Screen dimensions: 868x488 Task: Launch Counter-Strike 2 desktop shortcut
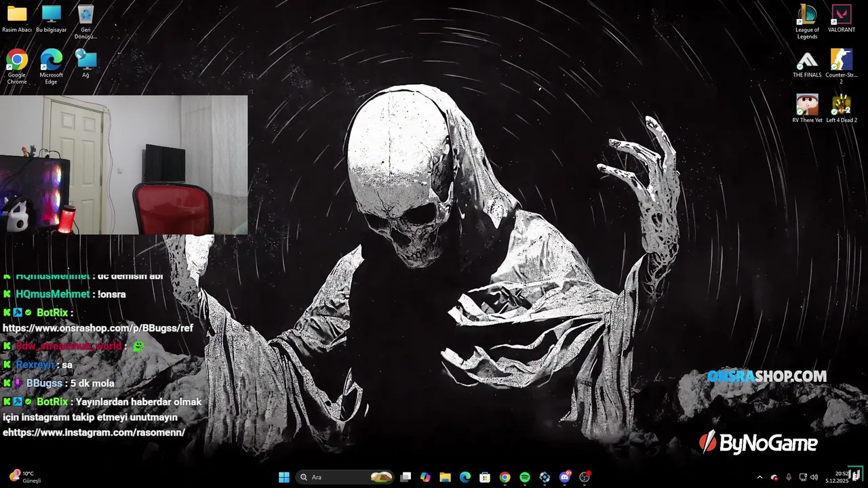(842, 67)
